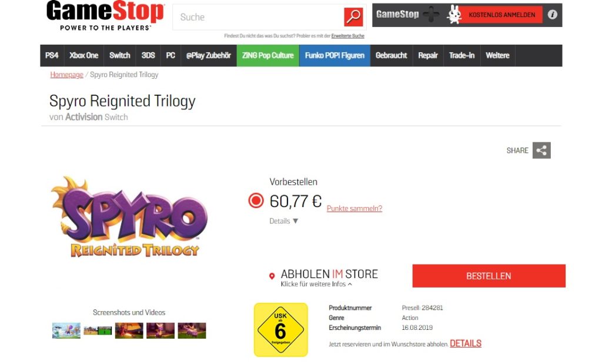Click the BESTELLEN button
The image size is (602, 364).
pyautogui.click(x=489, y=276)
